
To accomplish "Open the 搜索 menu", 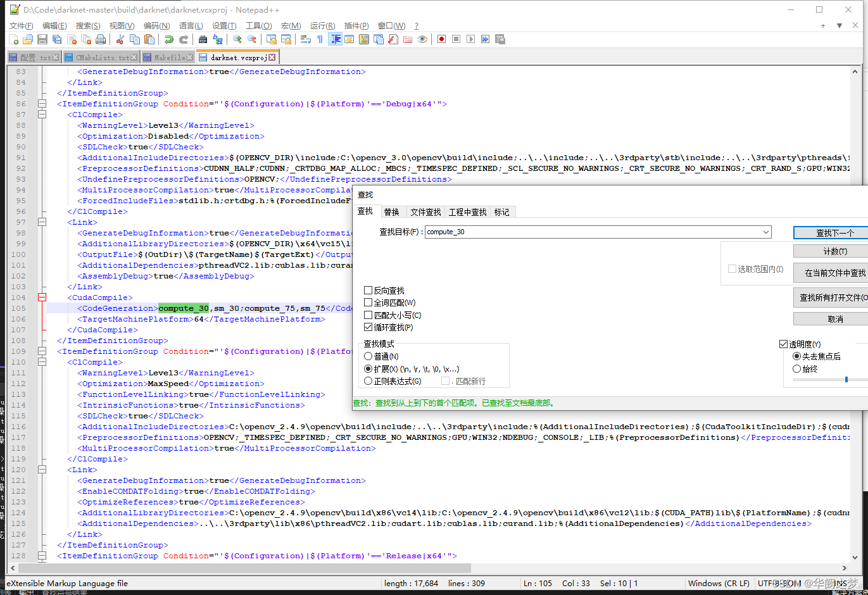I will [88, 26].
